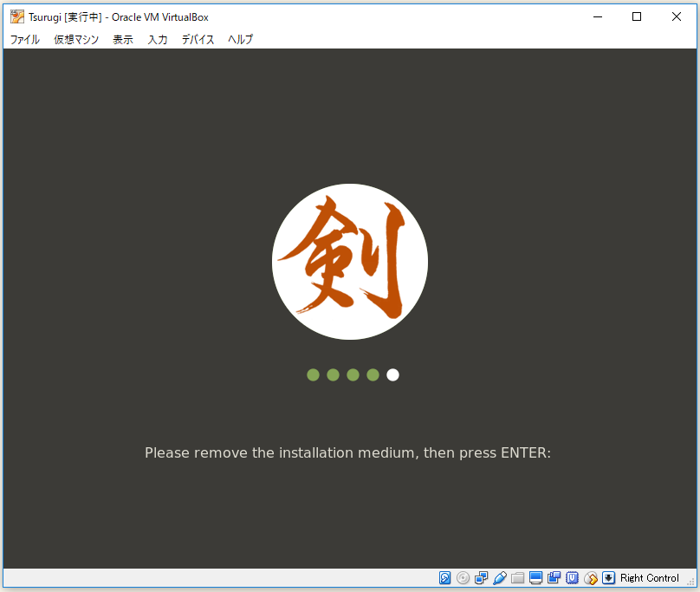This screenshot has height=592, width=700.
Task: Open the 仮想マシン menu
Action: pyautogui.click(x=76, y=39)
